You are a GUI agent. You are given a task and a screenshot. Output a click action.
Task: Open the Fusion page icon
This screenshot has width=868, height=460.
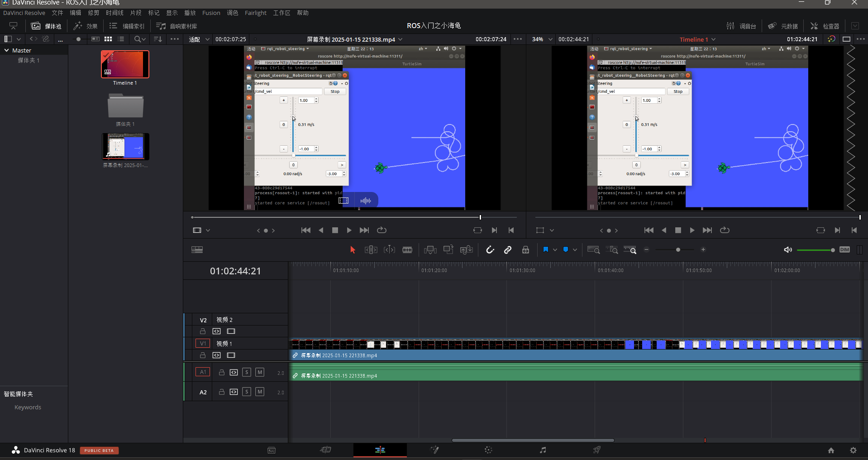coord(434,450)
